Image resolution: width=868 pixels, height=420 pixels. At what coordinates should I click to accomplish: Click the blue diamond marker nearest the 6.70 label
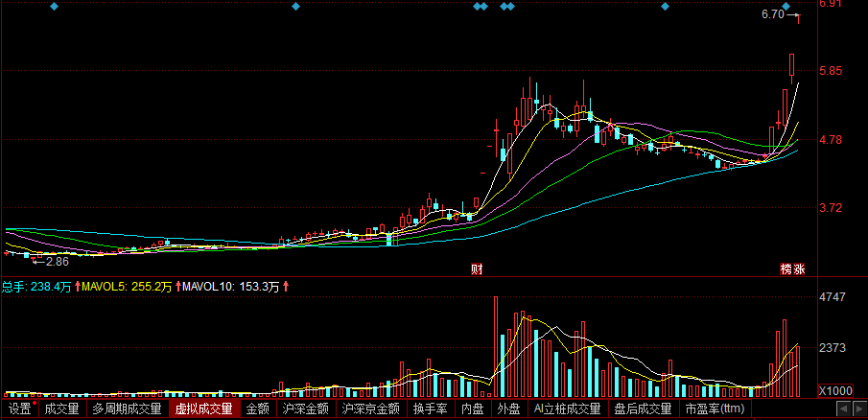click(x=786, y=7)
